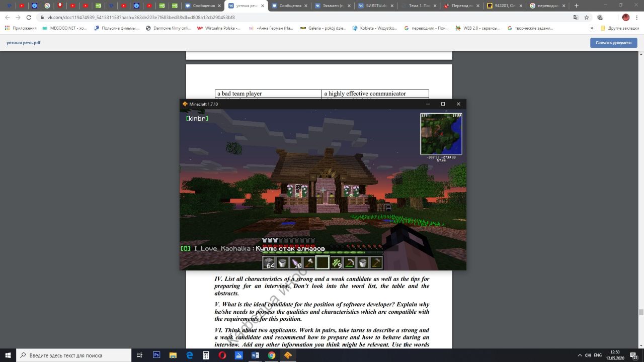Viewport: 644px width, 362px height.
Task: Click the 'a highly effective communicator' table cell
Action: pos(375,94)
